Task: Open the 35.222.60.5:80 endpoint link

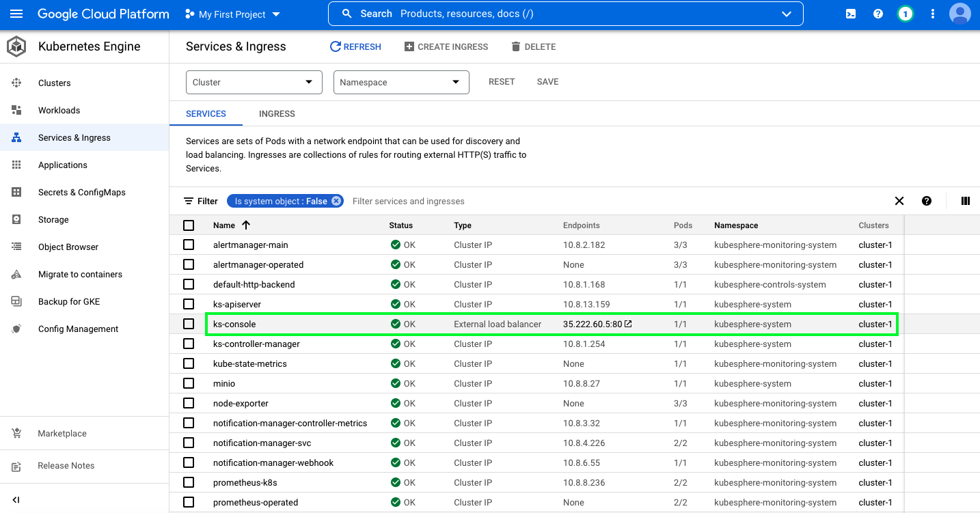Action: coord(593,324)
